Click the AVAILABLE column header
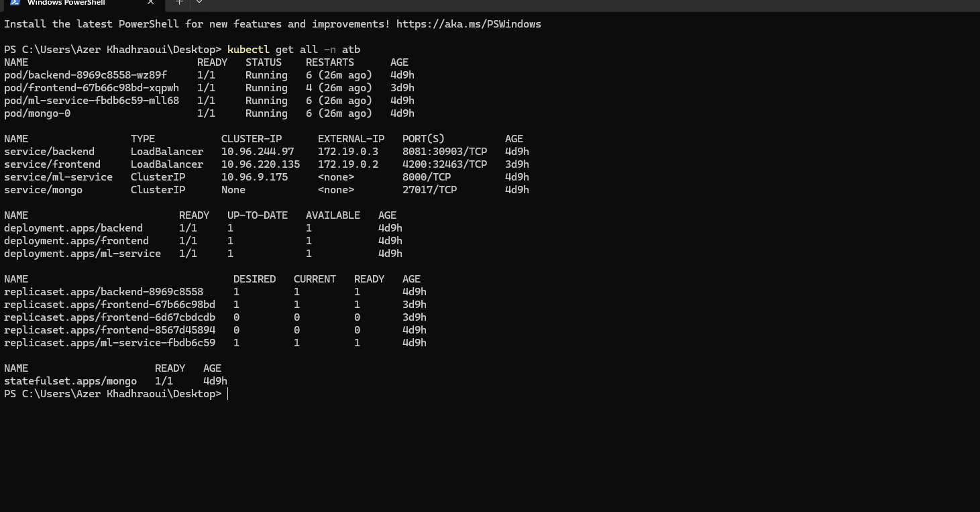Screen dimensions: 980x512 point(333,215)
